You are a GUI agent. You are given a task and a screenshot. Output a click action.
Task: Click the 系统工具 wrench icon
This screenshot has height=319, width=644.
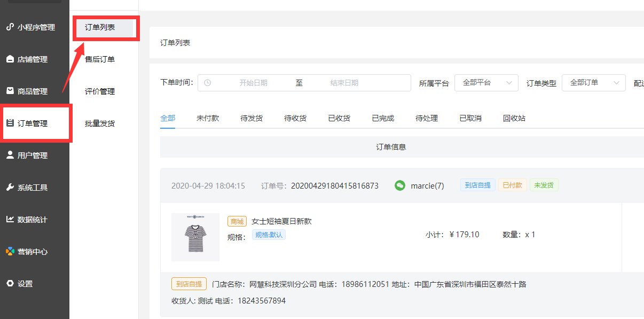pyautogui.click(x=10, y=187)
